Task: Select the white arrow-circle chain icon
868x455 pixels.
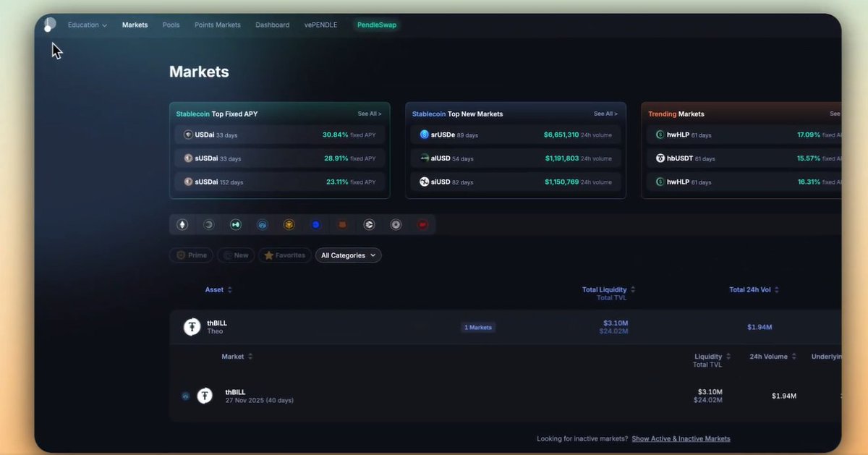Action: [369, 225]
